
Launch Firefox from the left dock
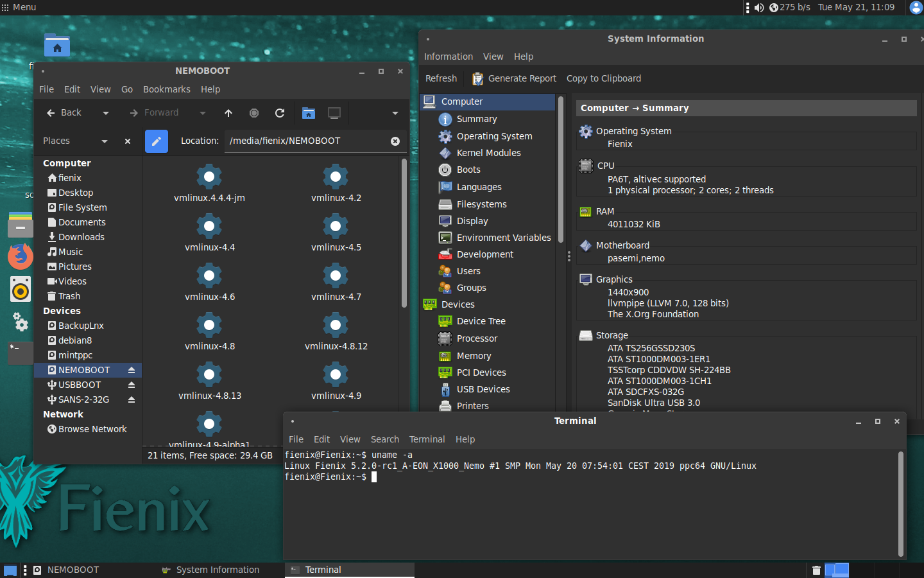(21, 256)
